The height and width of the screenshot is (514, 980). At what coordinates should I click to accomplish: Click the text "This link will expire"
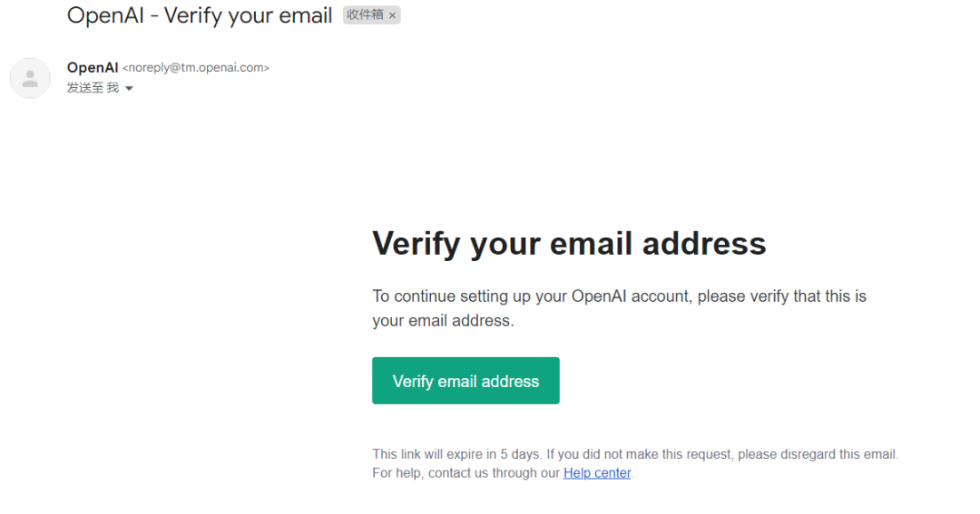427,454
